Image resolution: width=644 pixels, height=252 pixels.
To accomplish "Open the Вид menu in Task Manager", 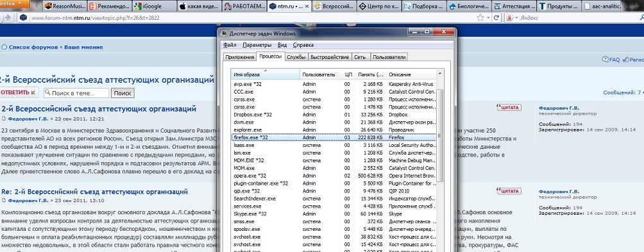I will (x=282, y=45).
